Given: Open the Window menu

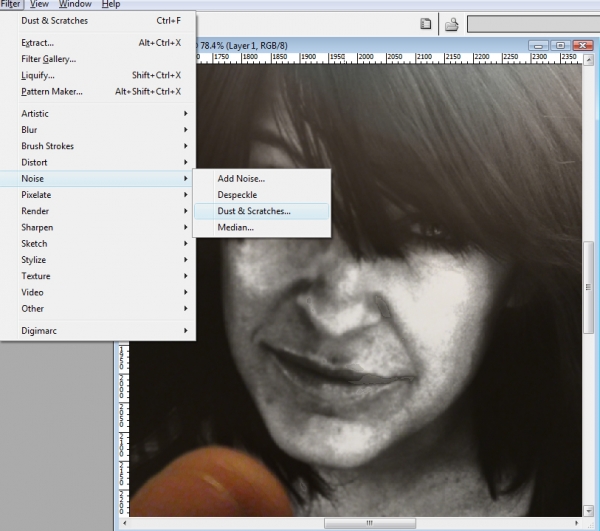Looking at the screenshot, I should (75, 4).
